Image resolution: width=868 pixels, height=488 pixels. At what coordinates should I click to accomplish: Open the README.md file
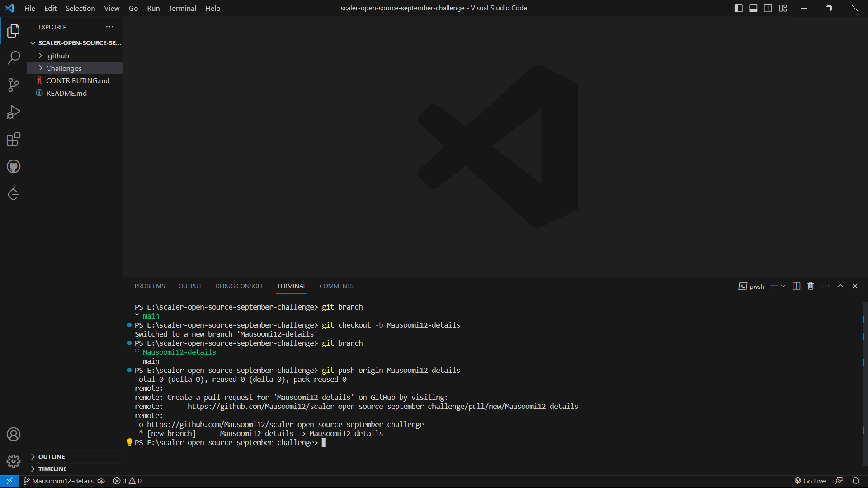[66, 93]
